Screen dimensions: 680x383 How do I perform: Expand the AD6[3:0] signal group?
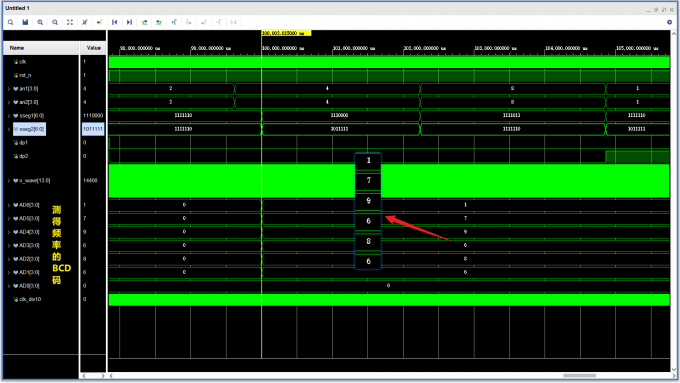[x=9, y=205]
